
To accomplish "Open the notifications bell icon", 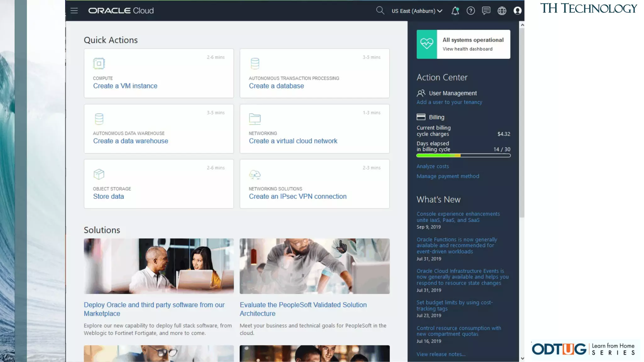I will (x=455, y=11).
